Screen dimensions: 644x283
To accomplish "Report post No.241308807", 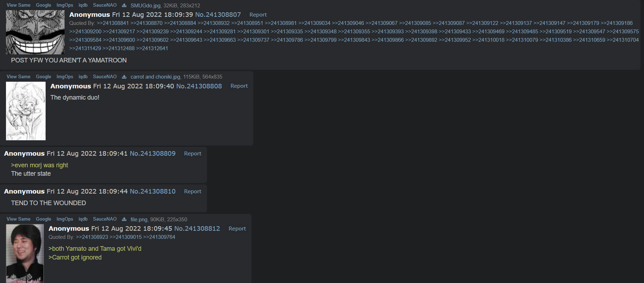I will (258, 15).
